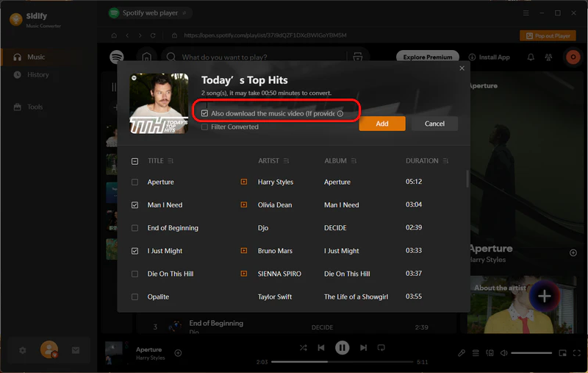Click the Man I Need video icon
Image resolution: width=588 pixels, height=373 pixels.
tap(244, 205)
